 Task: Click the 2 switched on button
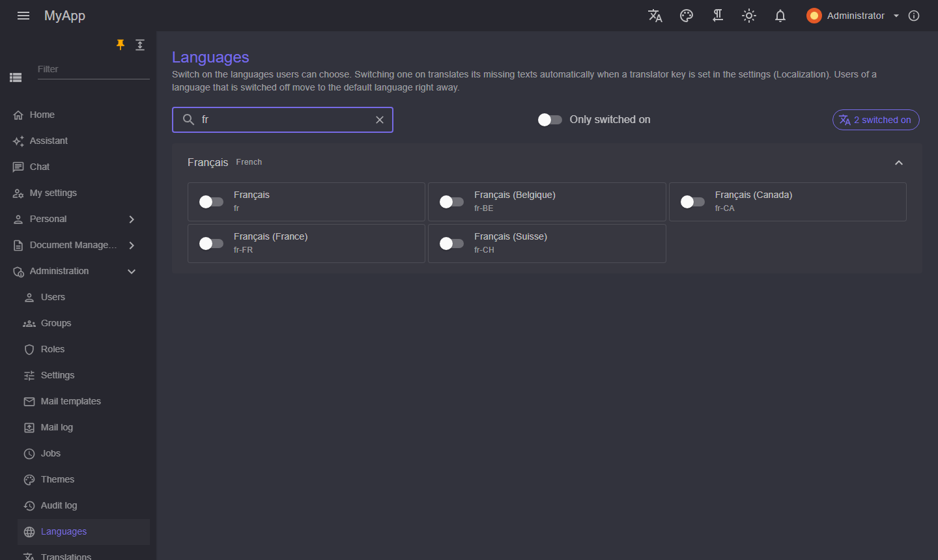coord(875,120)
